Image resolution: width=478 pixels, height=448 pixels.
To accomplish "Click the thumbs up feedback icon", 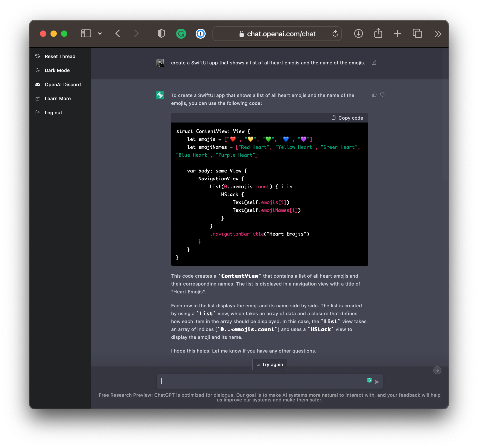I will (374, 95).
